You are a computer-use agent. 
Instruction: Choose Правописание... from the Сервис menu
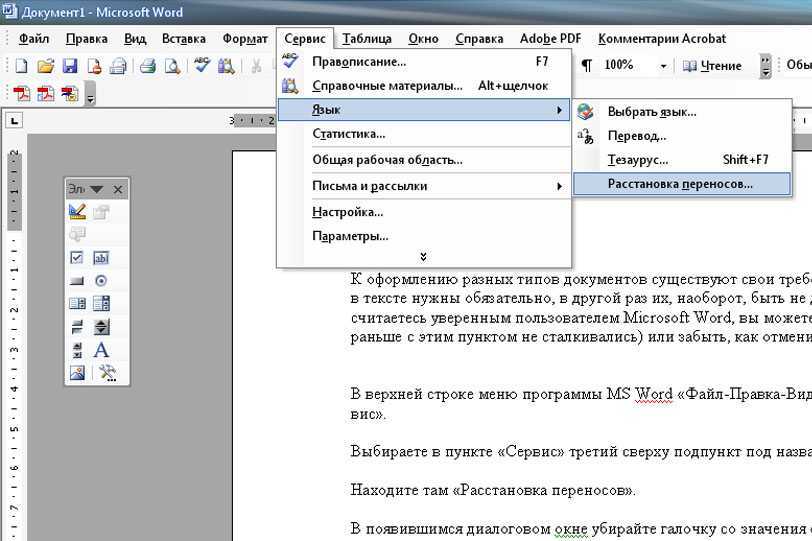tap(424, 62)
